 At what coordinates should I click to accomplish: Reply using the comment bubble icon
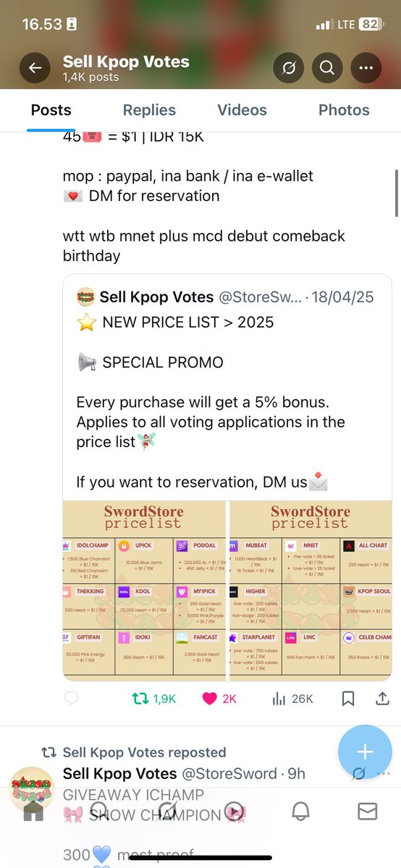[71, 699]
